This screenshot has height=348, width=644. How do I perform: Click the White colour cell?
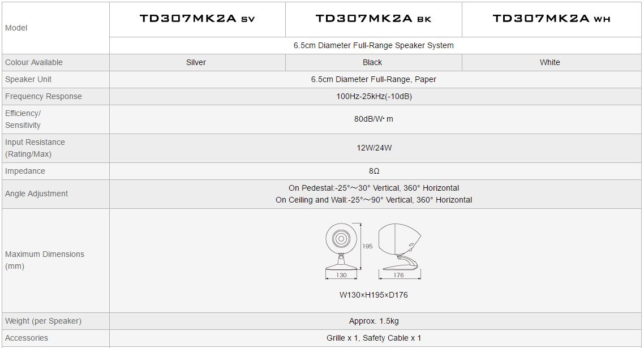coord(549,62)
